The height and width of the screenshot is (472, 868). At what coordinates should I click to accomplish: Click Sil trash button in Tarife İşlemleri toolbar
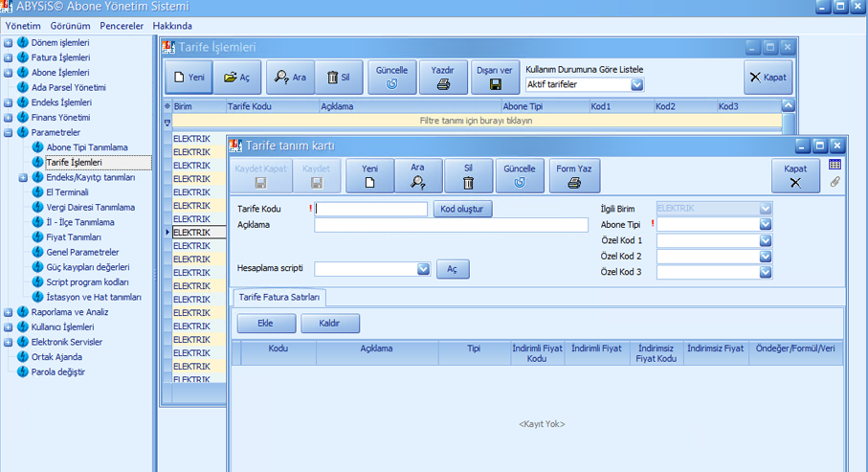click(339, 77)
